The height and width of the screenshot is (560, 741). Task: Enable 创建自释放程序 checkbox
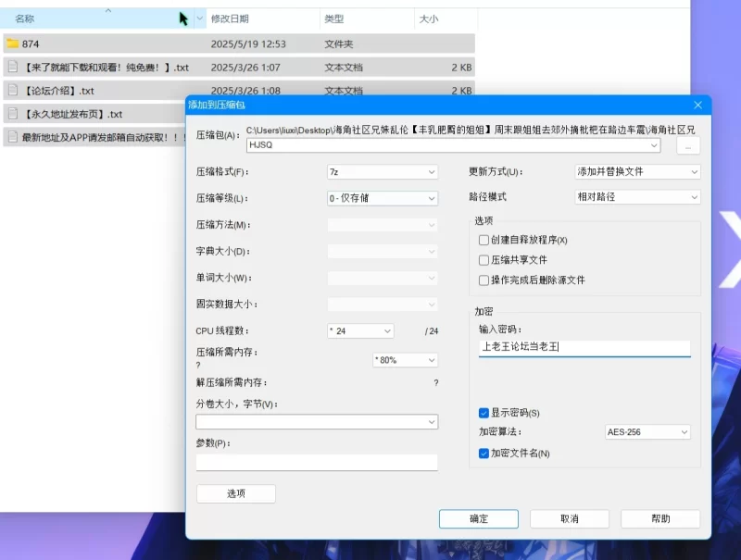coord(484,241)
